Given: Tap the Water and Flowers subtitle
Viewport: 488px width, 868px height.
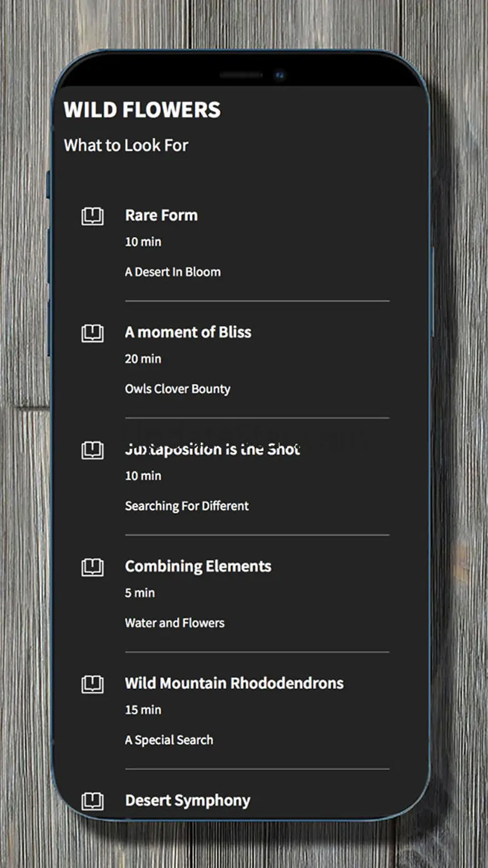Looking at the screenshot, I should [175, 623].
